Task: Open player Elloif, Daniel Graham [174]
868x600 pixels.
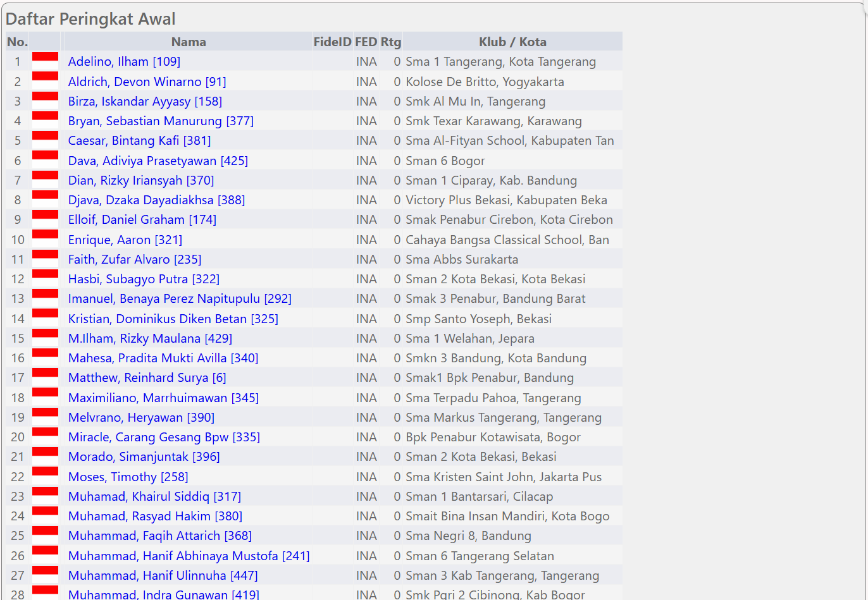Action: click(x=142, y=219)
